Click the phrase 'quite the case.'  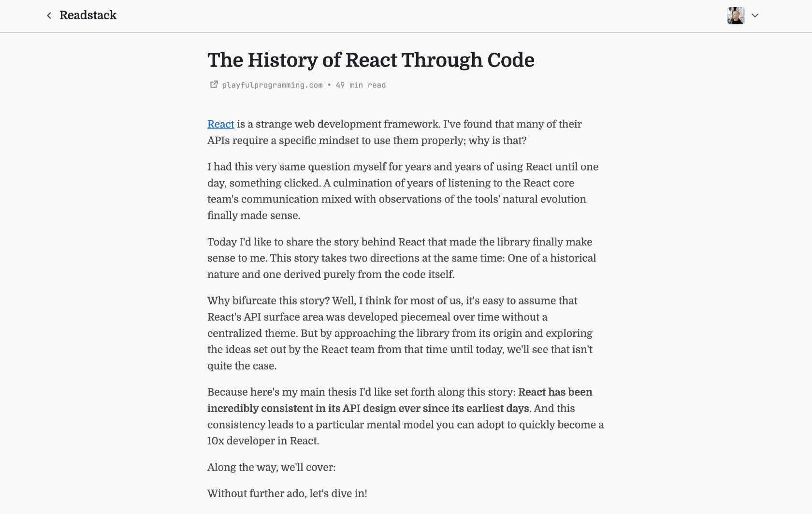tap(242, 366)
